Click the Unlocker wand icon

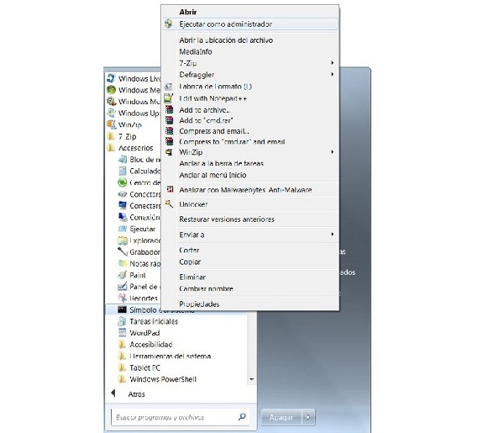point(169,204)
